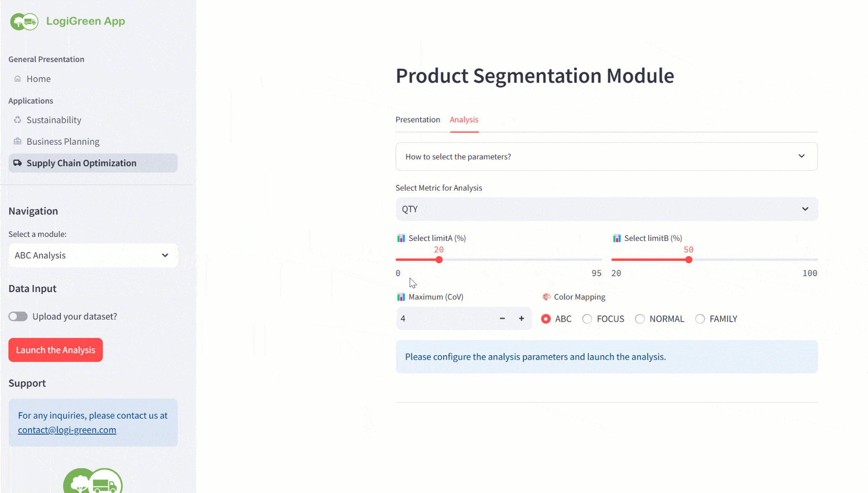Decrease Maximum CoV with minus icon

pyautogui.click(x=502, y=318)
